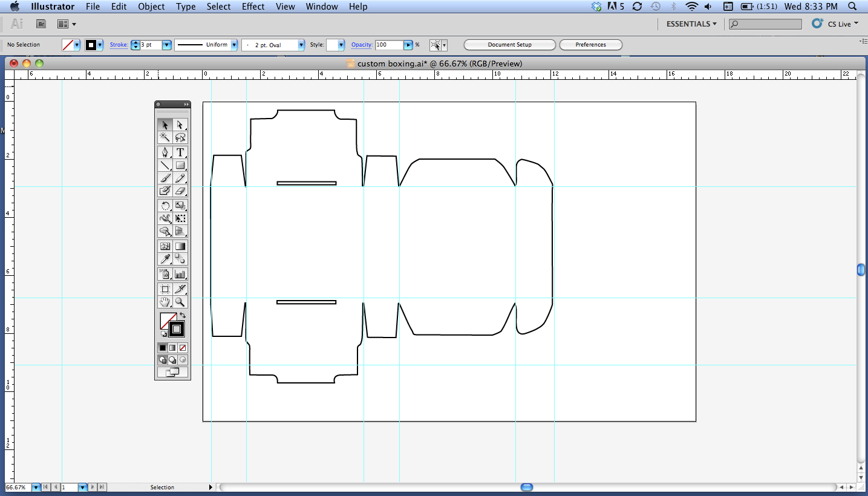Open the Object menu
868x496 pixels.
point(151,7)
